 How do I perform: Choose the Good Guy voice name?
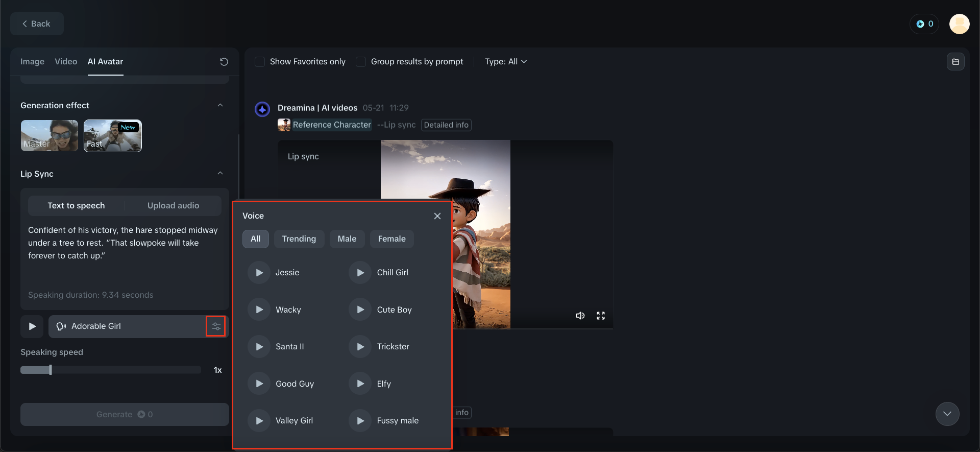click(x=295, y=384)
